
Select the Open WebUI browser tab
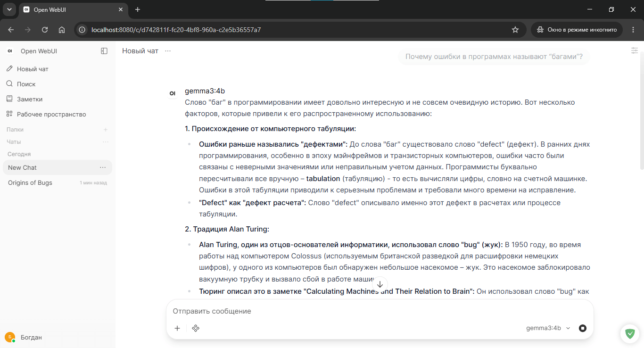(x=73, y=9)
